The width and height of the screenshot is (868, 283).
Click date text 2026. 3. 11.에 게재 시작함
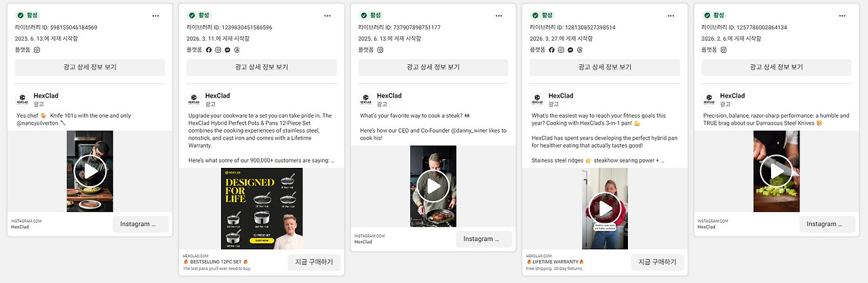[x=218, y=39]
